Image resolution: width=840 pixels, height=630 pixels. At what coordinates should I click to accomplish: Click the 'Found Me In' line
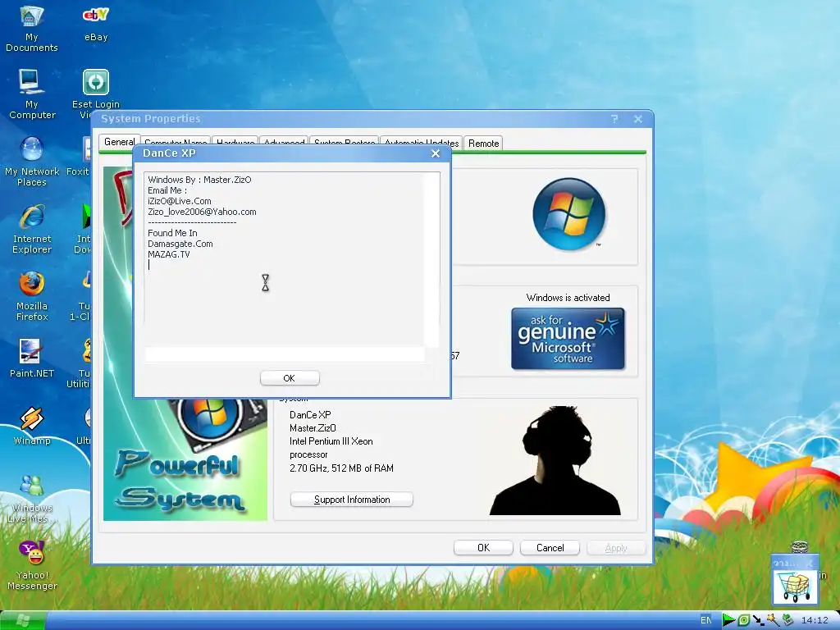click(x=172, y=233)
